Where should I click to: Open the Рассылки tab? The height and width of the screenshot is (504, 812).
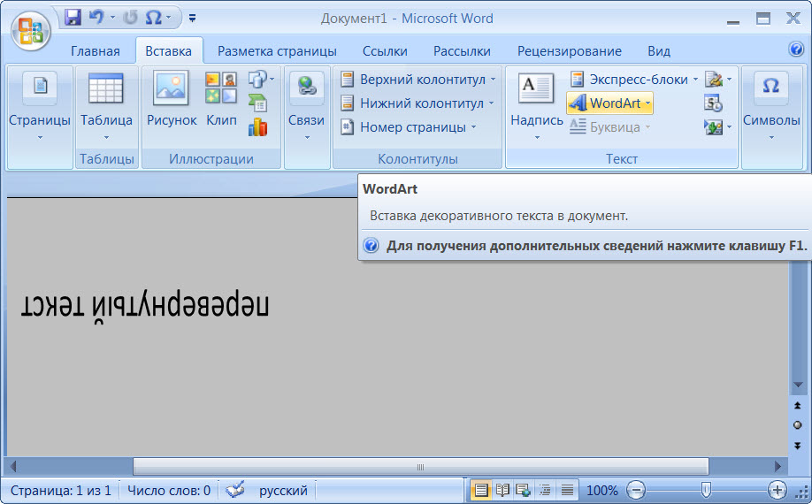[x=462, y=51]
